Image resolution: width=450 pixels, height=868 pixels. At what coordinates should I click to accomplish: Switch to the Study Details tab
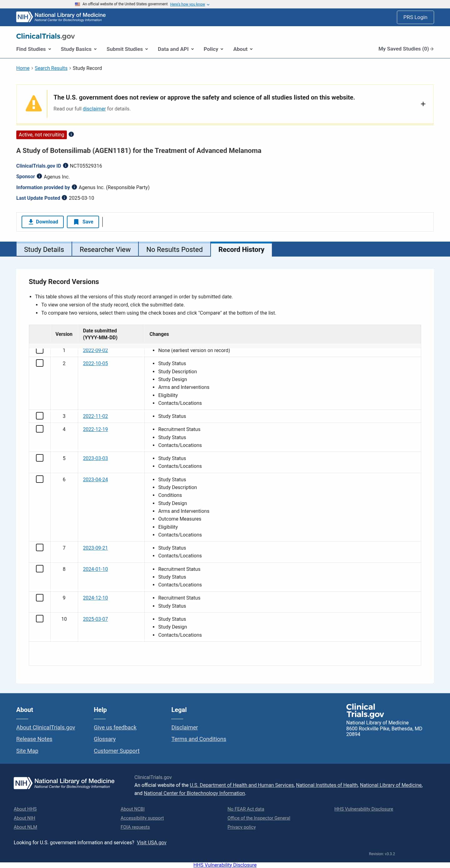[x=44, y=249]
